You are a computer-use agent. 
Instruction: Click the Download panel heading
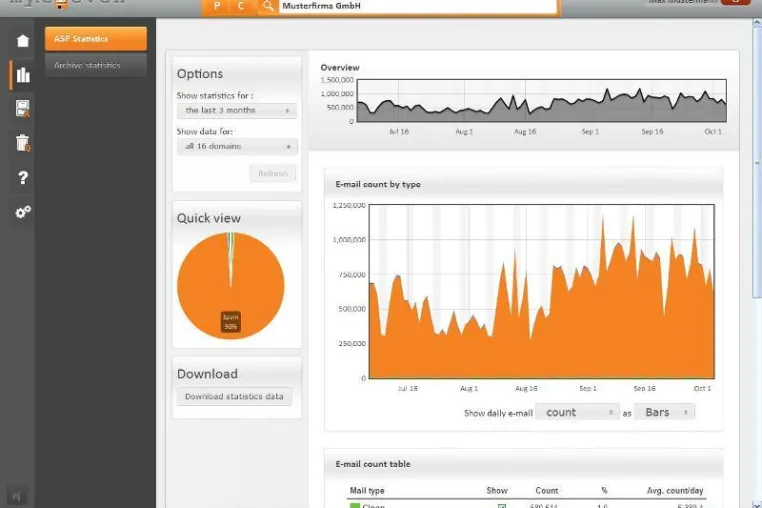coord(207,374)
